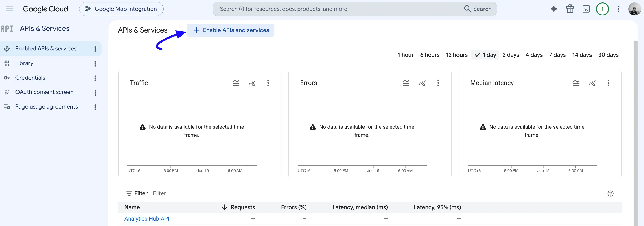
Task: Toggle legend on the Traffic chart
Action: [x=236, y=83]
